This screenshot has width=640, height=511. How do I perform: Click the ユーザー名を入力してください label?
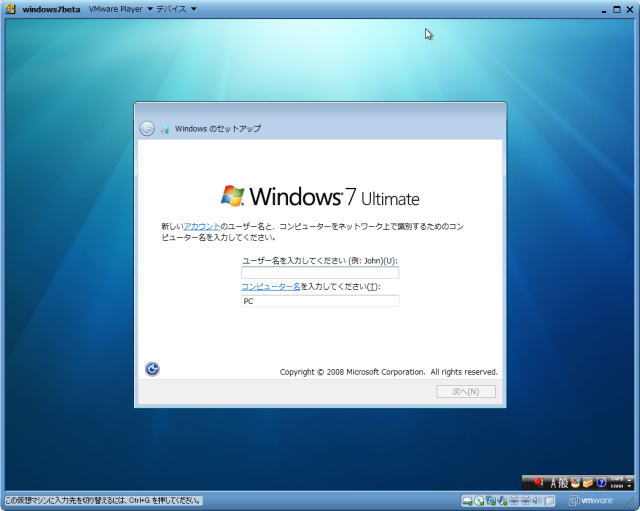click(320, 260)
